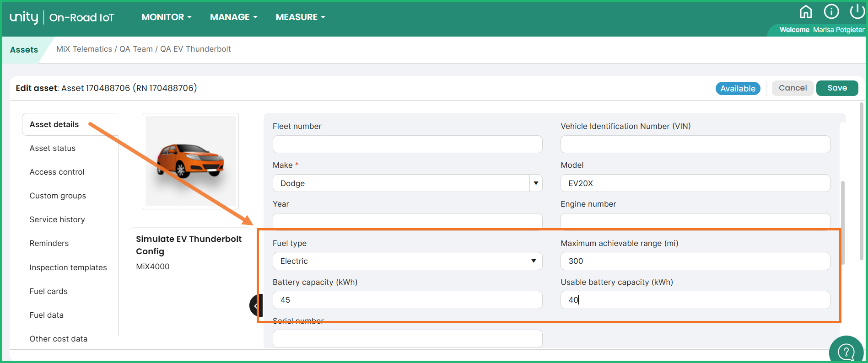Expand the Make dropdown arrow
The height and width of the screenshot is (363, 868).
click(x=535, y=183)
